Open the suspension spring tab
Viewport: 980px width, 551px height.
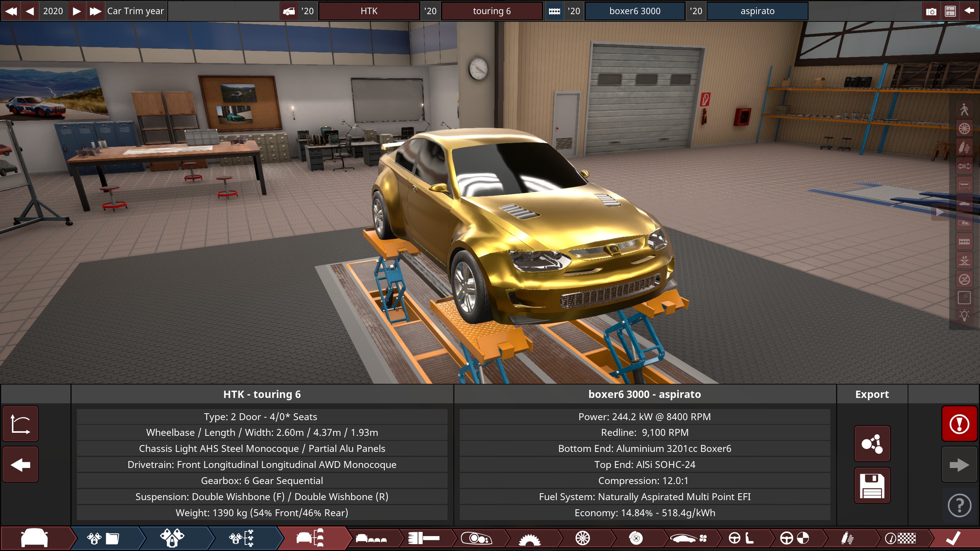click(847, 538)
